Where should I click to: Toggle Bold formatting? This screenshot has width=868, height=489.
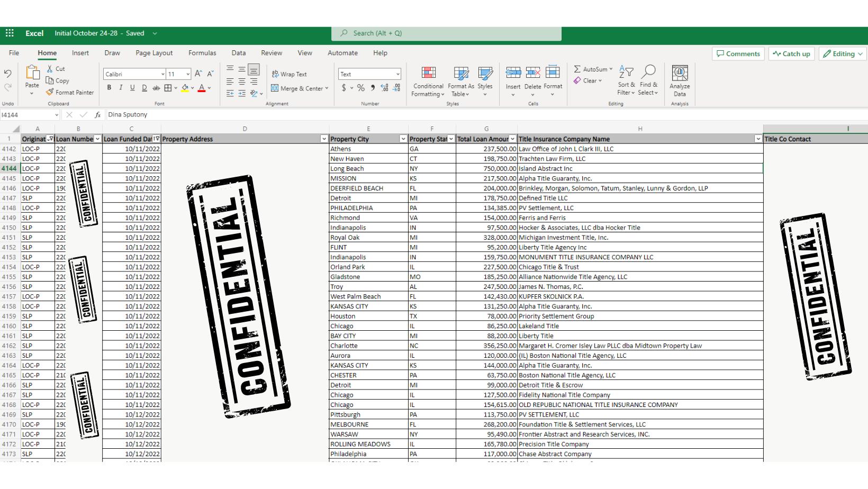tap(109, 88)
